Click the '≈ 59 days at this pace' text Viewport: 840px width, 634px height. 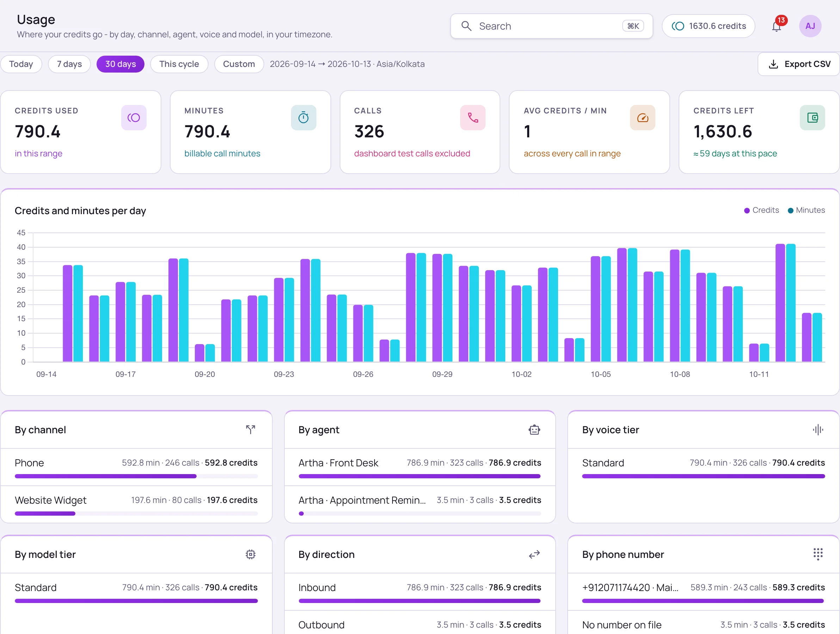(x=735, y=153)
